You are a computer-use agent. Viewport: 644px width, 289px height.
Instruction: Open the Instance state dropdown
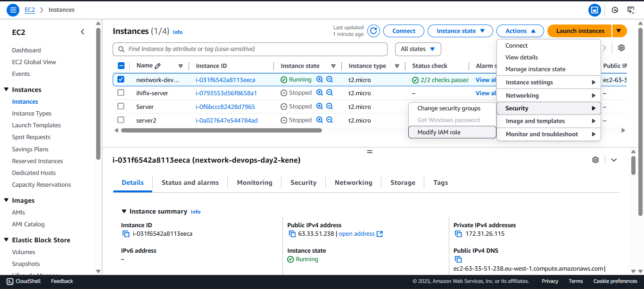click(x=460, y=31)
